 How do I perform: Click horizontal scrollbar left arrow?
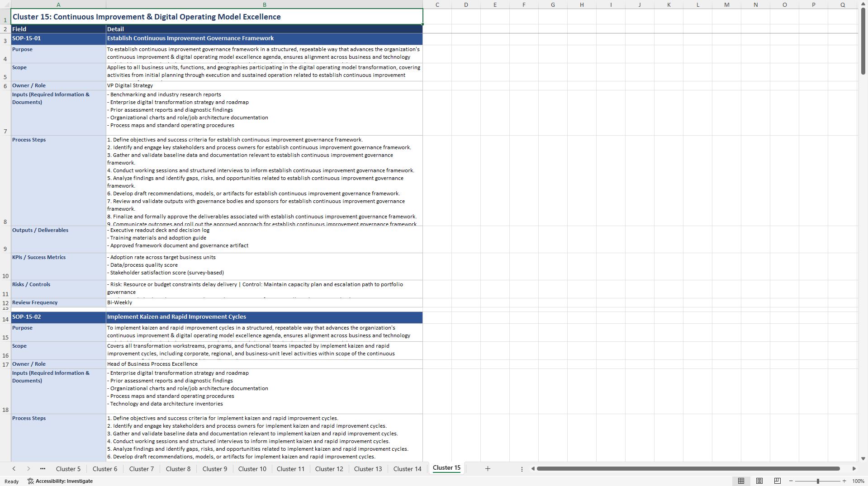(x=533, y=469)
